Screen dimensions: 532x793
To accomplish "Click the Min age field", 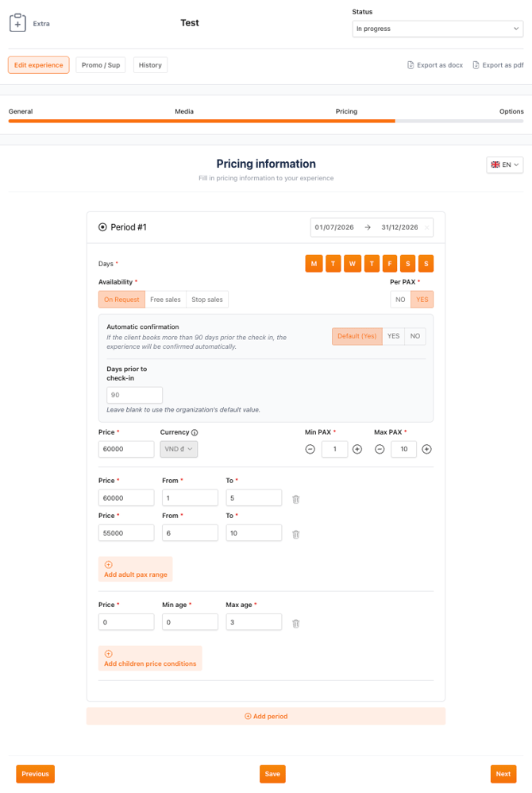I will (x=190, y=622).
